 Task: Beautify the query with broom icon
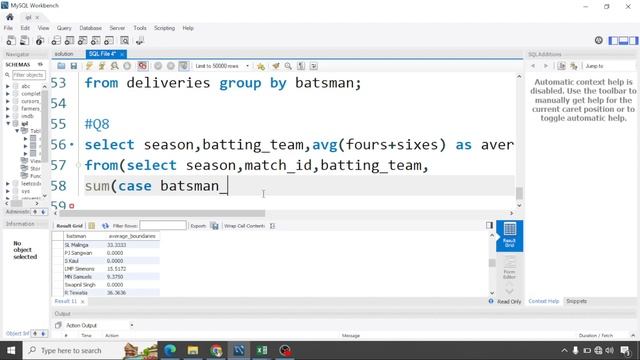[x=276, y=66]
